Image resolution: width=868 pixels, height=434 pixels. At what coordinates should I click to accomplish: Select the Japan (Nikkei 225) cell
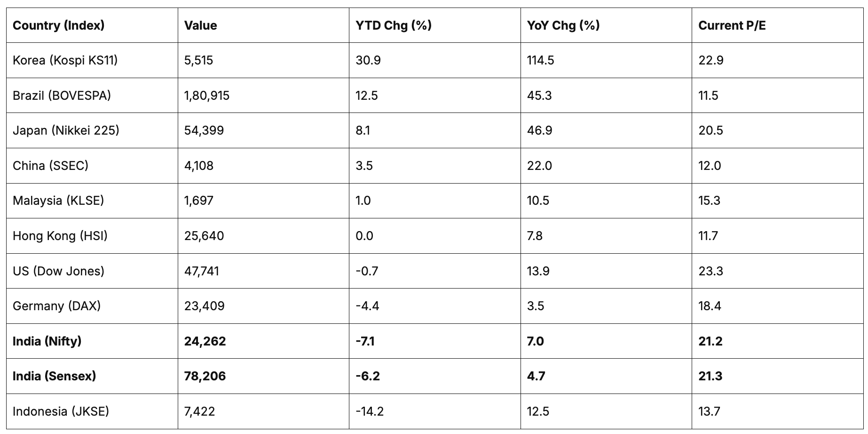tap(66, 130)
